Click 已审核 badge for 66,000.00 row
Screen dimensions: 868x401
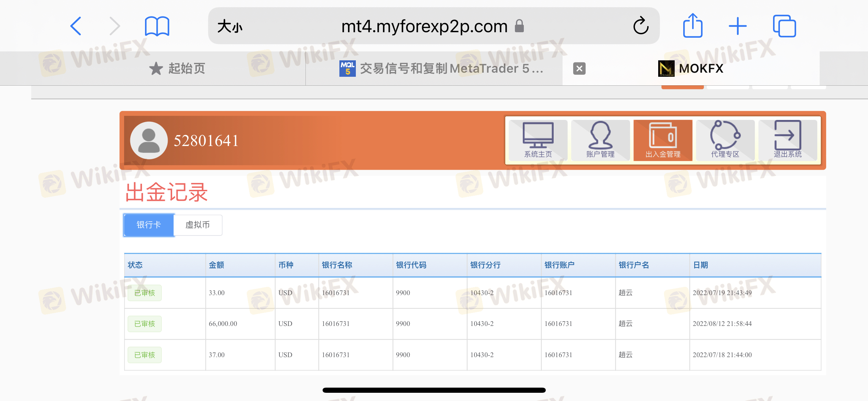tap(145, 324)
